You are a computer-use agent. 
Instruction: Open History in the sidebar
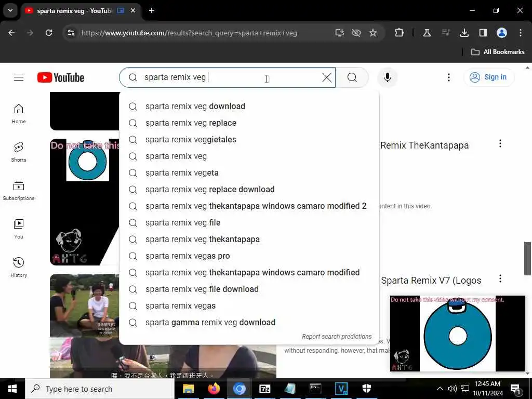pyautogui.click(x=19, y=268)
